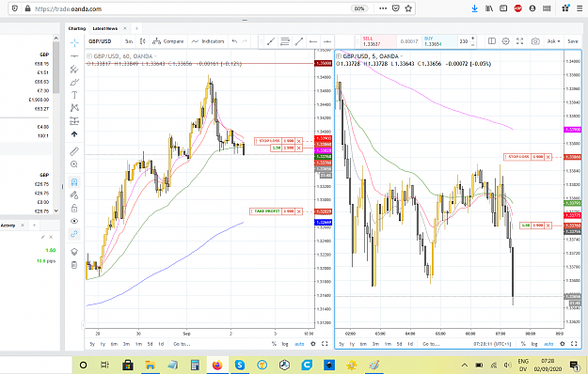The image size is (588, 374).
Task: Open left chart settings gear at bottom
Action: [x=313, y=344]
